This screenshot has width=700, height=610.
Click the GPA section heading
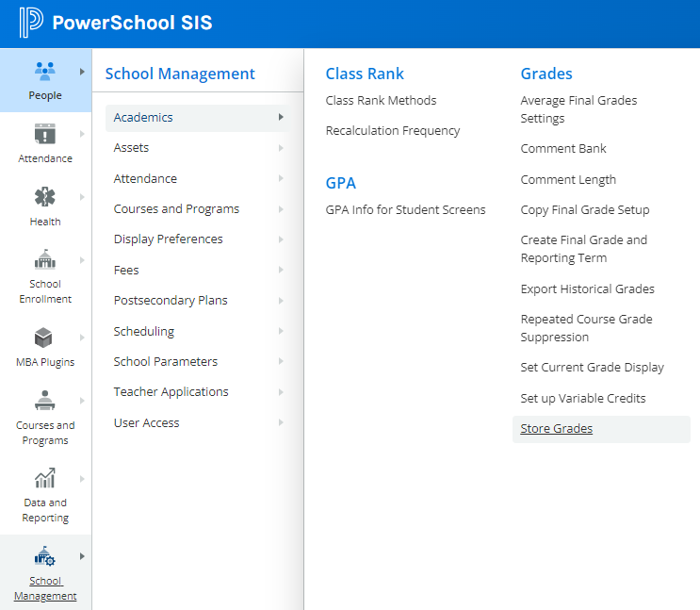point(341,183)
